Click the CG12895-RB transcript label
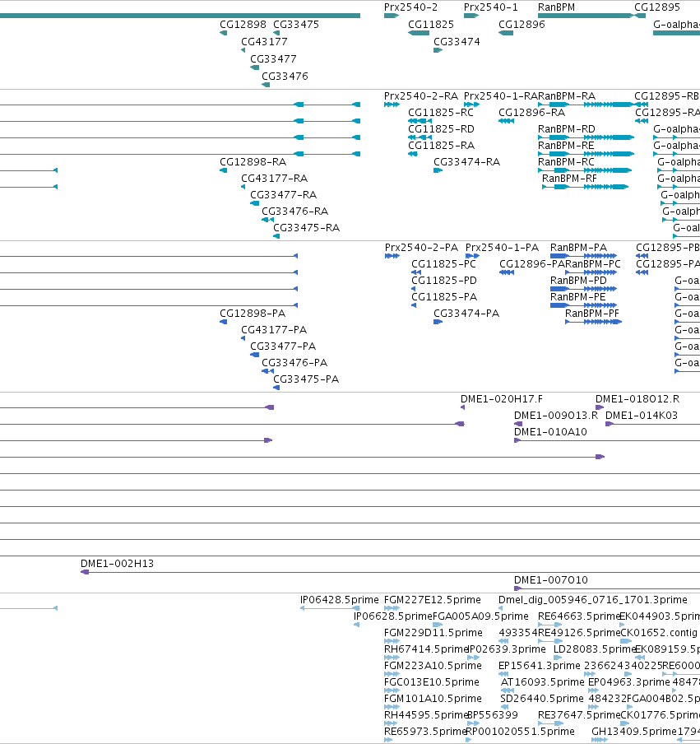700x744 pixels. [667, 96]
